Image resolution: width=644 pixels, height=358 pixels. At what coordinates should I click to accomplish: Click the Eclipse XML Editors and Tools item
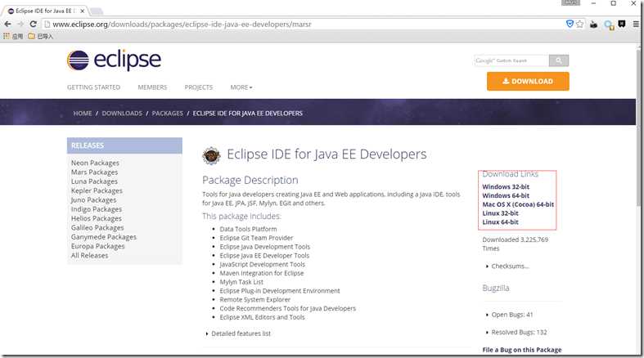tap(262, 317)
